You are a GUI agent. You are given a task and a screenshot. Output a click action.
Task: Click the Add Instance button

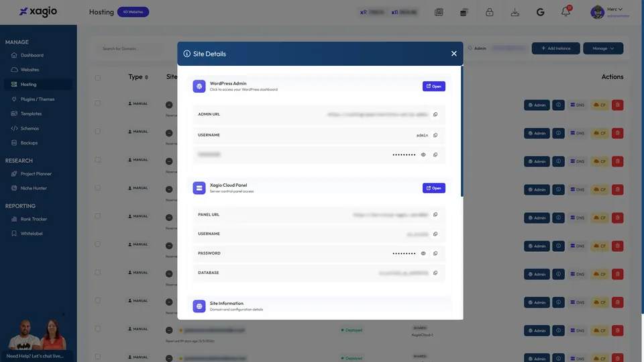pyautogui.click(x=555, y=48)
